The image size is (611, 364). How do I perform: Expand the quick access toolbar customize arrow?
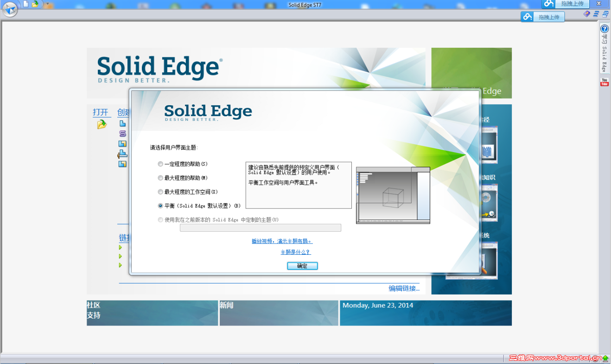[x=47, y=4]
